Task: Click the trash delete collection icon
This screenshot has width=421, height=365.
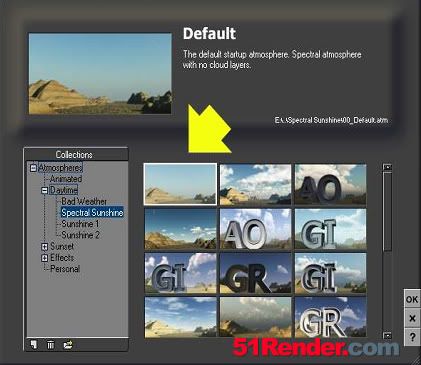Action: coord(50,344)
